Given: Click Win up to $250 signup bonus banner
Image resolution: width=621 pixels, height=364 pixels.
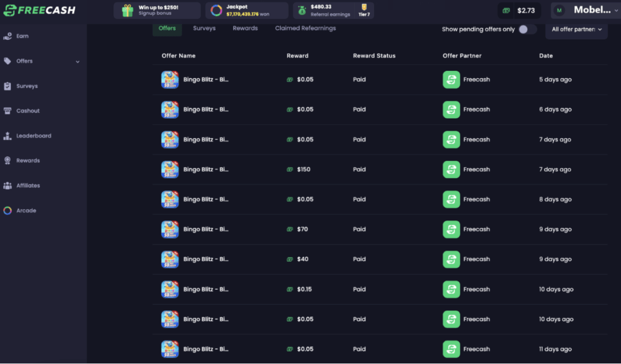Looking at the screenshot, I should click(x=157, y=11).
